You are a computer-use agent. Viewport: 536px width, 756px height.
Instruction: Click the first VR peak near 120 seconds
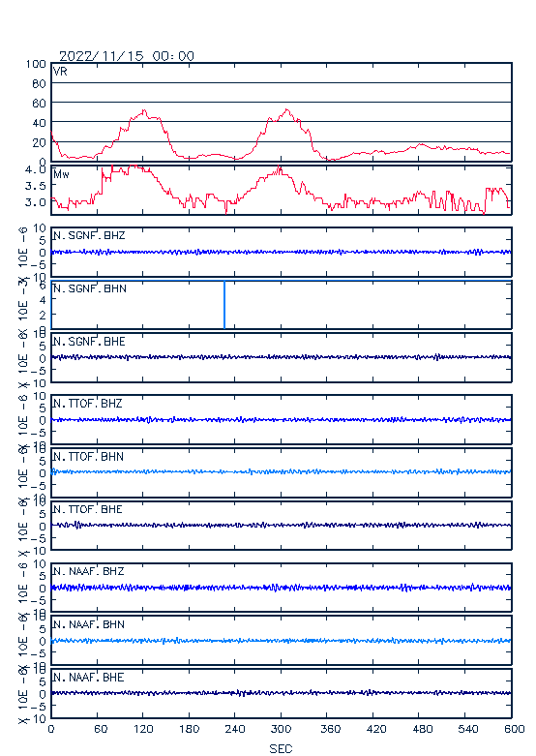[144, 112]
